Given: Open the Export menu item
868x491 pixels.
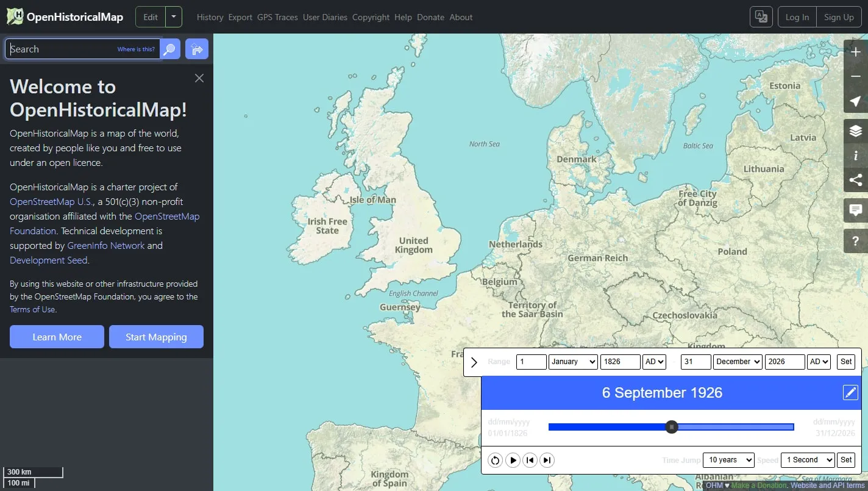Looking at the screenshot, I should click(x=240, y=17).
